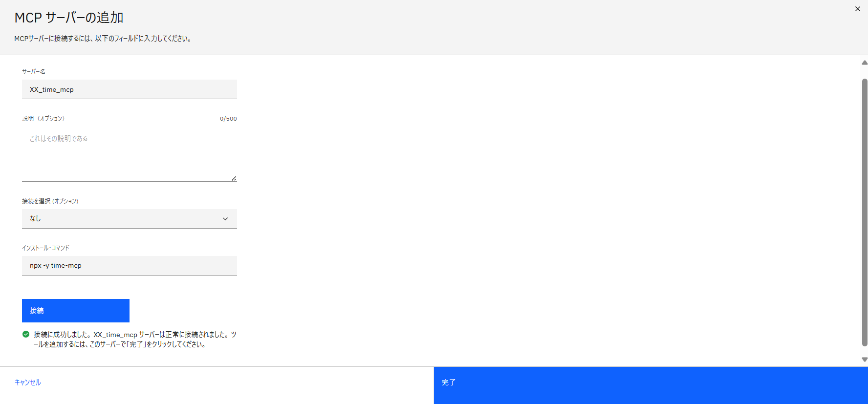Click the green success checkmark icon
The image size is (868, 404).
click(x=26, y=334)
